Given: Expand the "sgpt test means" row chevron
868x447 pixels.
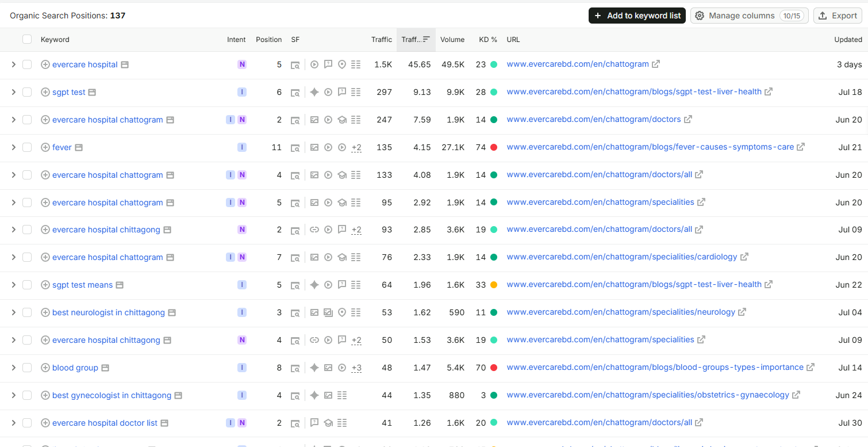Looking at the screenshot, I should [14, 285].
